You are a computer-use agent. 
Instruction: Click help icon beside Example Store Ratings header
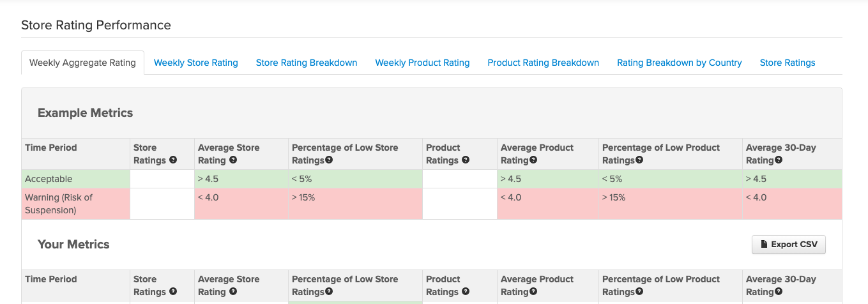173,161
